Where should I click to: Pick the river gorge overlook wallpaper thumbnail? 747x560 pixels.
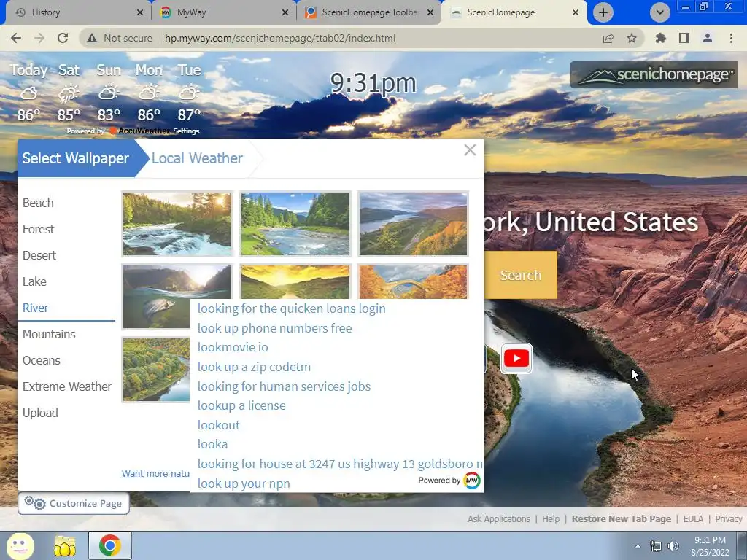click(x=413, y=224)
